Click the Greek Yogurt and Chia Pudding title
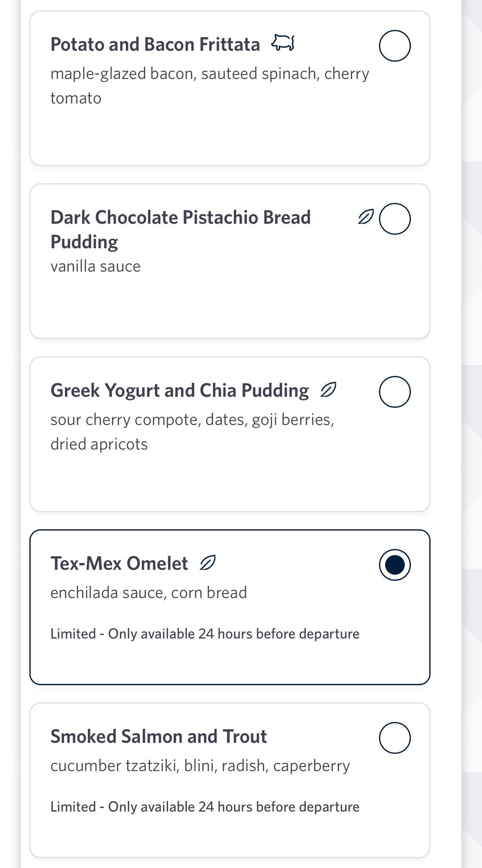This screenshot has height=868, width=482. (x=180, y=391)
